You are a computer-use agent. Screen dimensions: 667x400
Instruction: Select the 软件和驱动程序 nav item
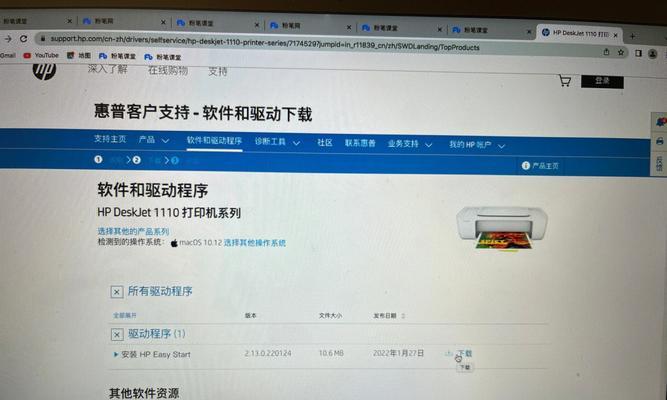(x=214, y=141)
